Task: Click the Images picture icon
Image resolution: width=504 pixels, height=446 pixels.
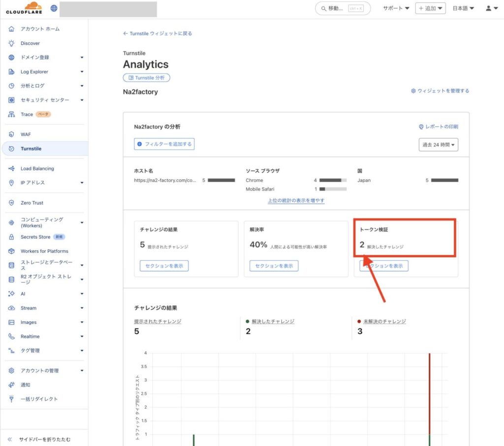Action: coord(11,322)
